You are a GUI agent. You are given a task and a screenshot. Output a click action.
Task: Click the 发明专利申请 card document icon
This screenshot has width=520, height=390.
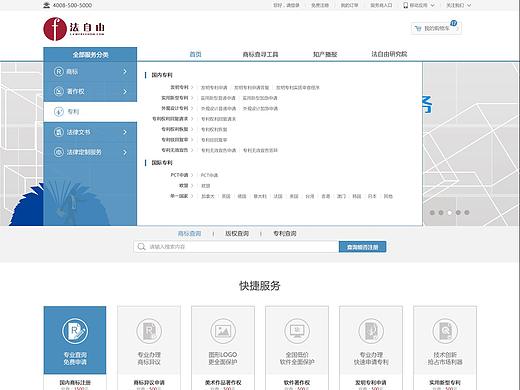coord(371,331)
